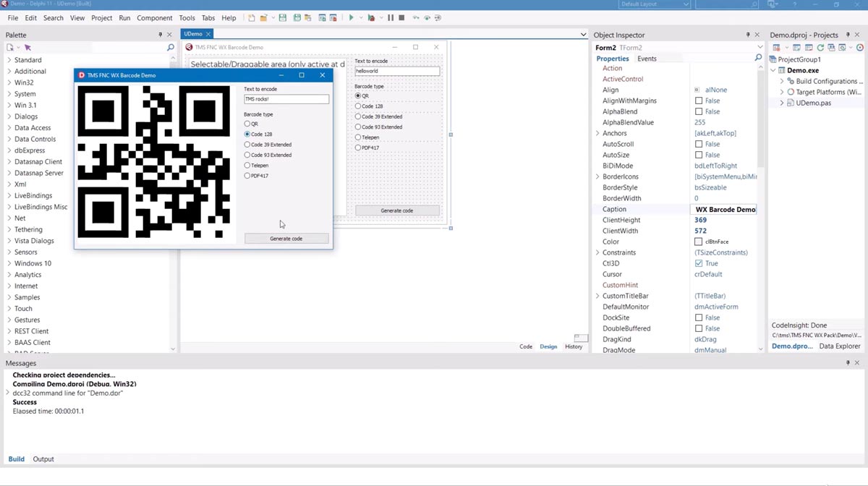Refresh the Projects panel with the refresh icon

tap(820, 46)
